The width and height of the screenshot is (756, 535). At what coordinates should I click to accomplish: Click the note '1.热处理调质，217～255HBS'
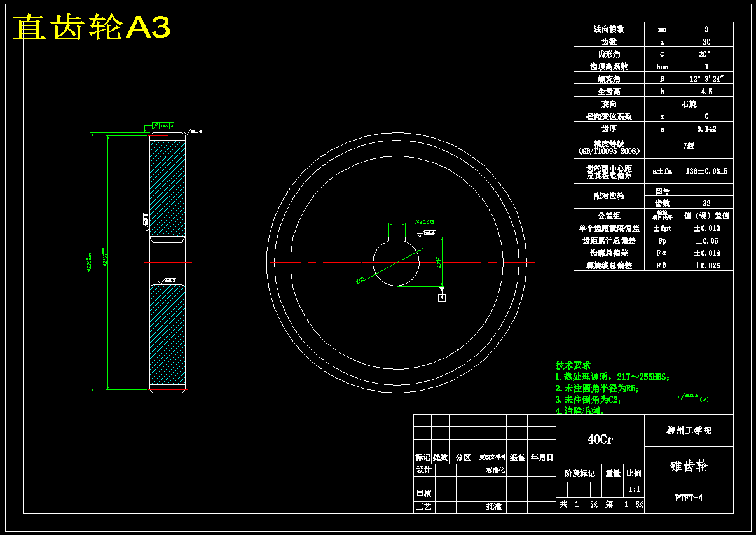pyautogui.click(x=612, y=377)
